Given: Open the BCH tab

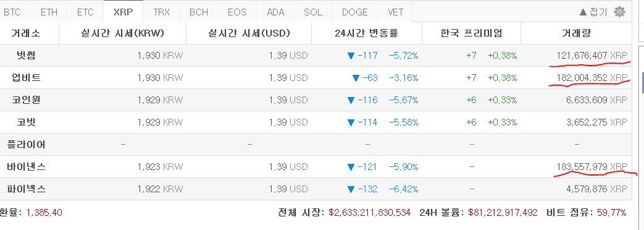Looking at the screenshot, I should click(199, 12).
